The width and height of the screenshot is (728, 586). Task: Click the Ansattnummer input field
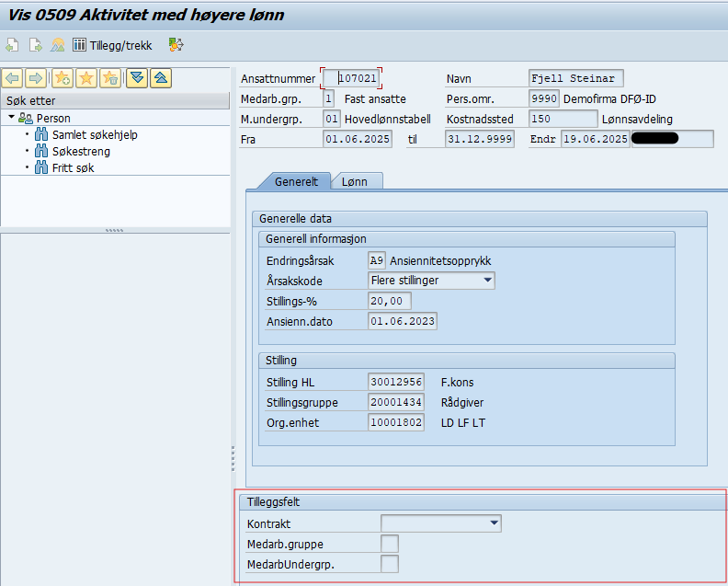tap(351, 78)
